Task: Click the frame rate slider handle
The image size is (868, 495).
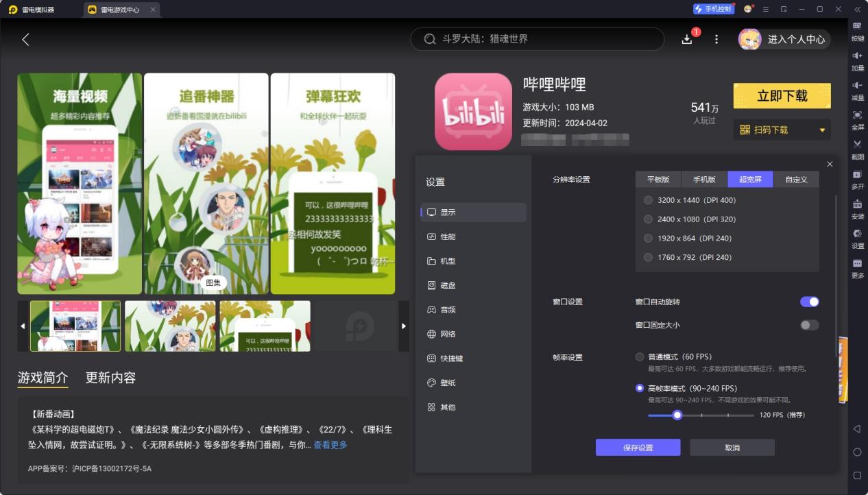Action: 677,415
